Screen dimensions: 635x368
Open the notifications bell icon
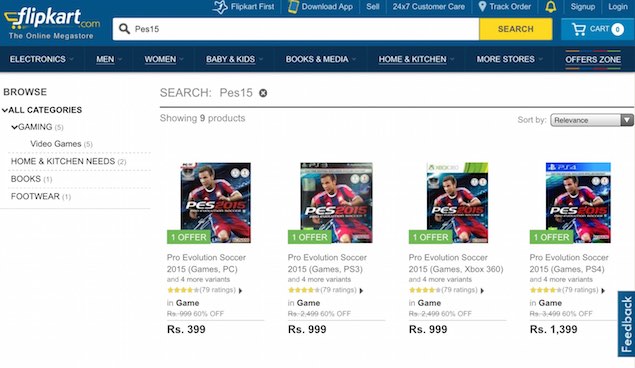[550, 6]
